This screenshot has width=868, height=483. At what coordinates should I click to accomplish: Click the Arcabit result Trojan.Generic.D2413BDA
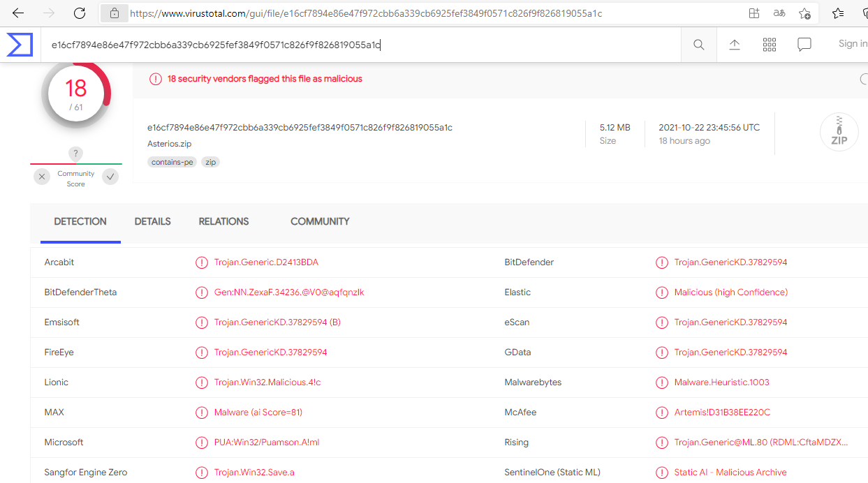click(x=266, y=262)
